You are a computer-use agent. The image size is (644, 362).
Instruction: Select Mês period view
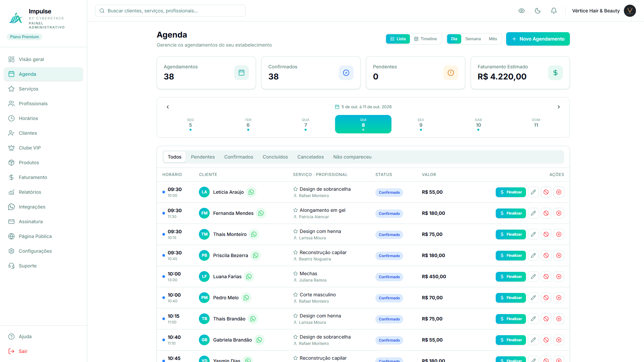pyautogui.click(x=493, y=39)
